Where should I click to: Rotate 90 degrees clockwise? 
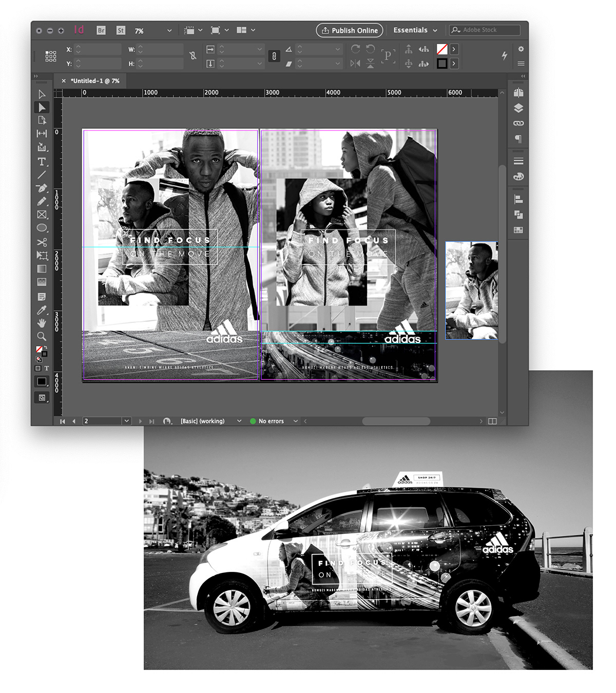point(355,49)
